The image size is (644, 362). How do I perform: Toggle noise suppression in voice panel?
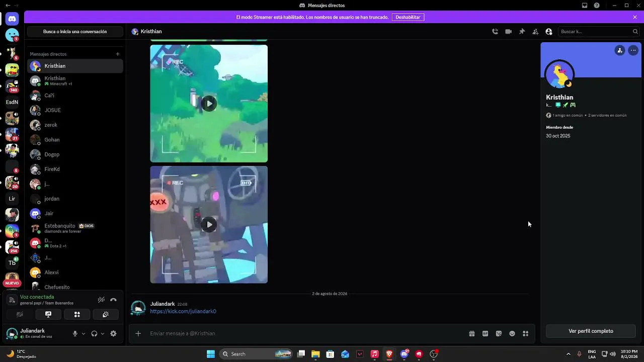tap(101, 300)
